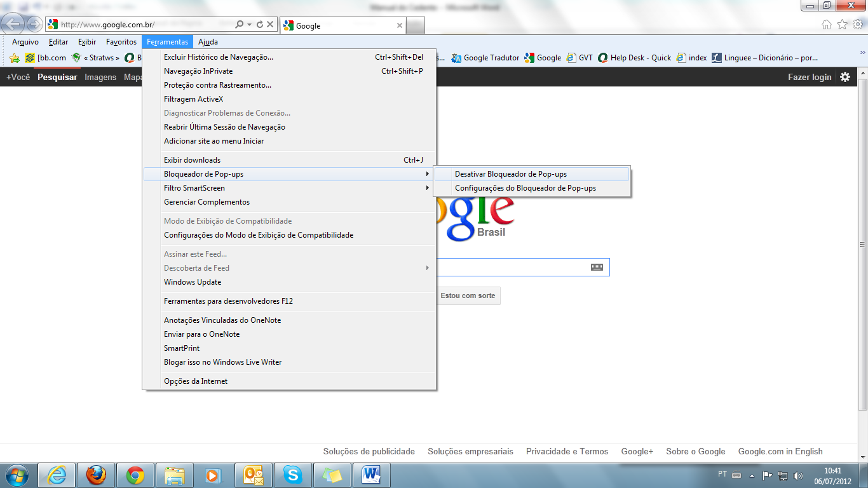Add to favorites bar with star-arrow icon

(15, 58)
